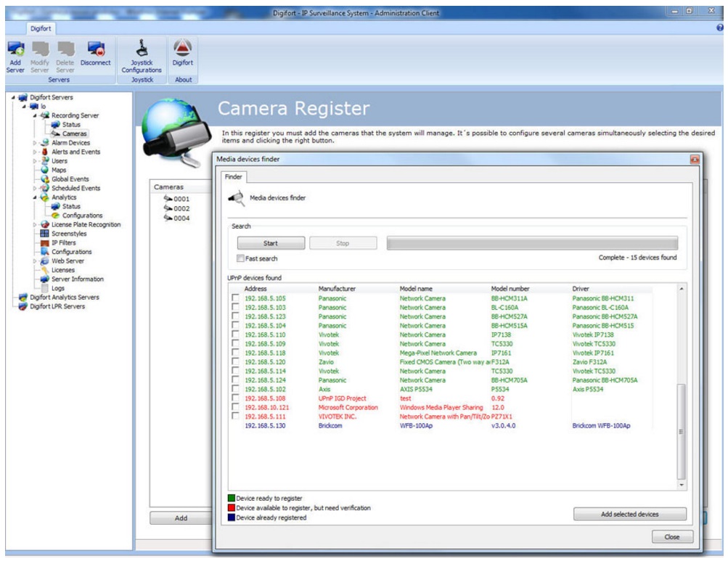Check the box for device 192.168.5.105
This screenshot has height=561, width=728.
[234, 298]
